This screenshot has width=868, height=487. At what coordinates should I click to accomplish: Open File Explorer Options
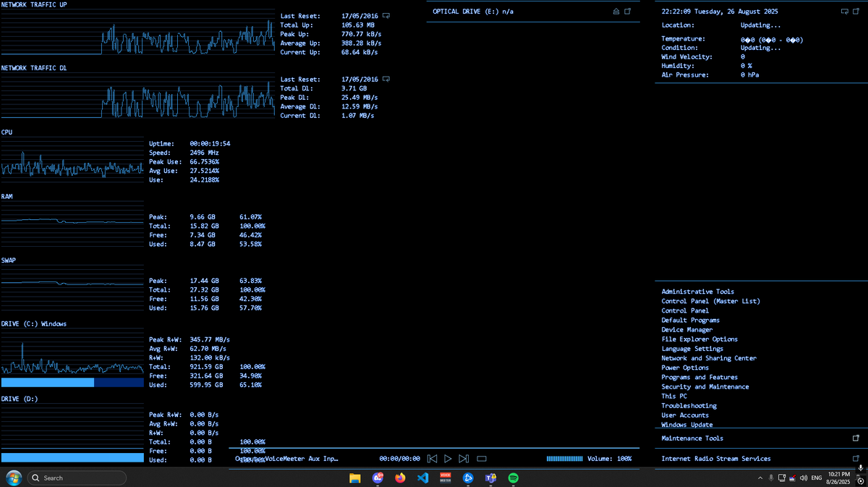coord(699,339)
